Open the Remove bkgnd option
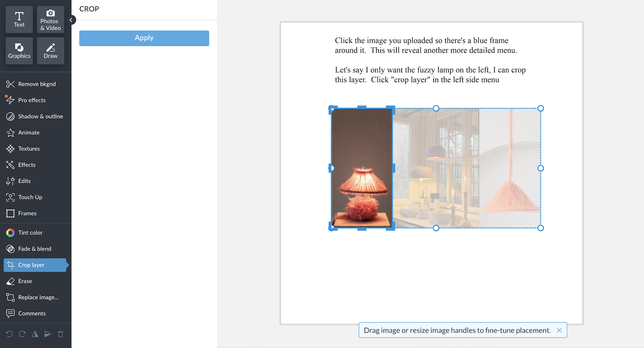 (x=37, y=84)
